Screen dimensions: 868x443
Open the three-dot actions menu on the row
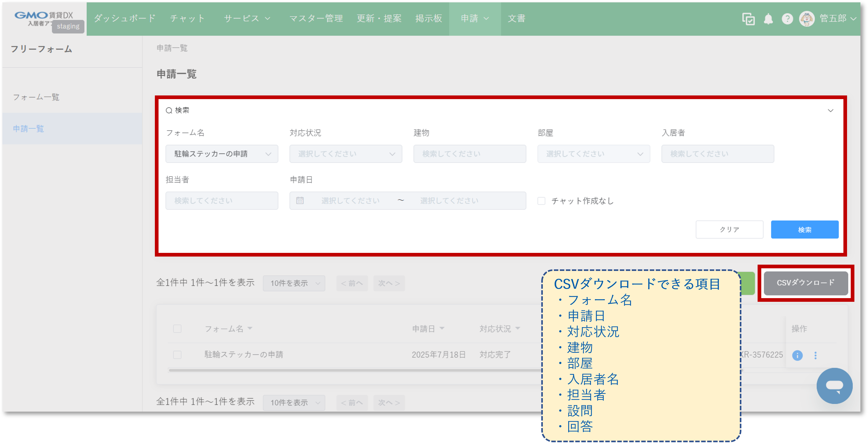[816, 355]
